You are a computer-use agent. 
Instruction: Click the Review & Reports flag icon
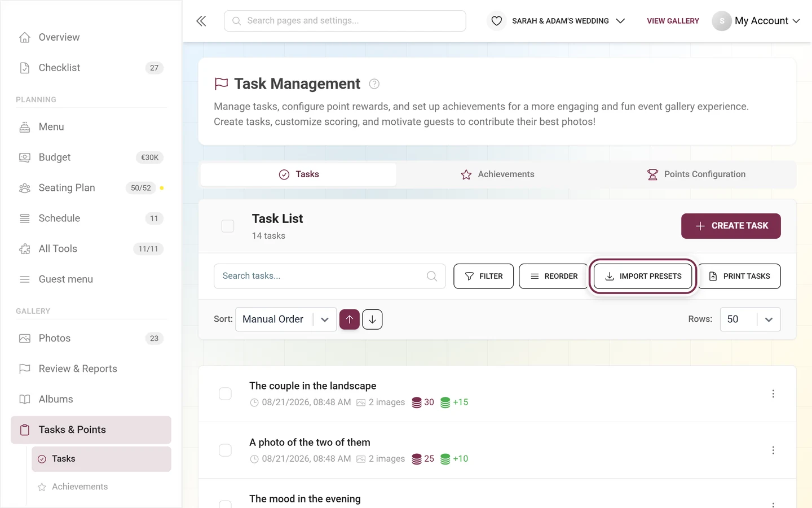pyautogui.click(x=25, y=369)
